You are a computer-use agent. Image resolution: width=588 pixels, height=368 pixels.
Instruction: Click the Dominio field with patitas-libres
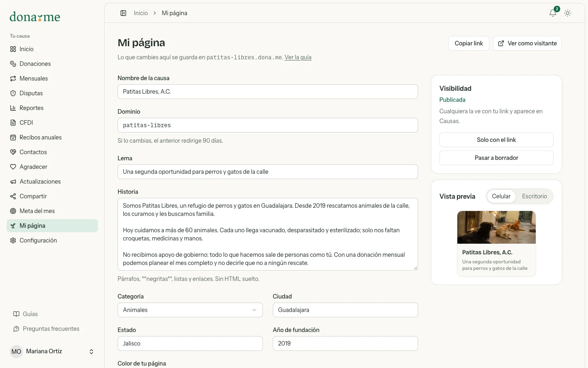268,125
